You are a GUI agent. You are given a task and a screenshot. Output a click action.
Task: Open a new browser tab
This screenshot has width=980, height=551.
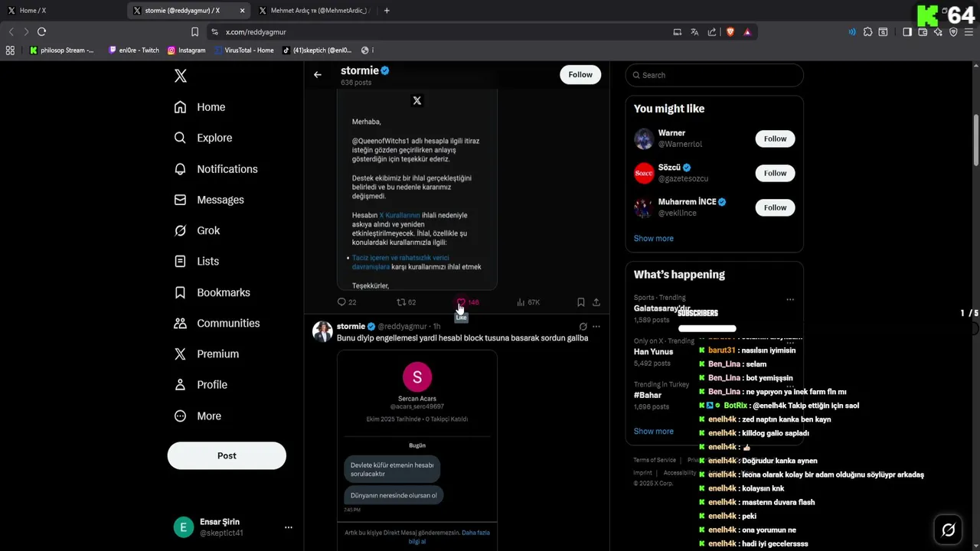coord(387,11)
